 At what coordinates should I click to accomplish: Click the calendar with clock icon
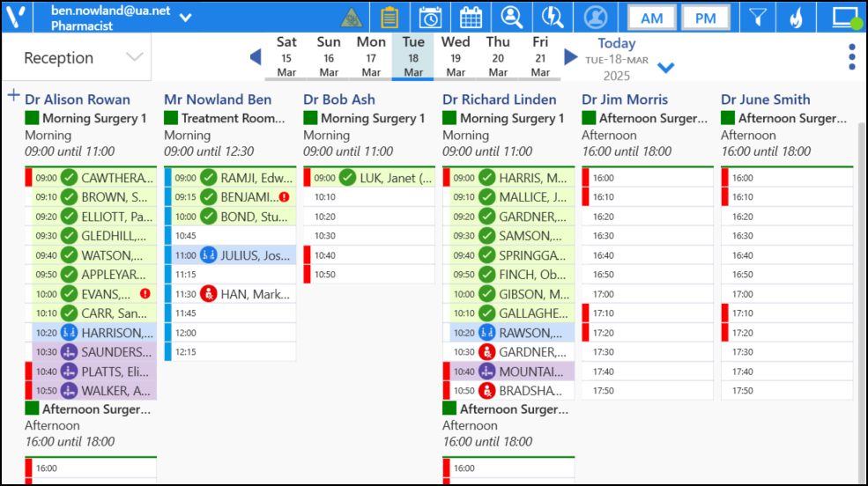tap(430, 18)
